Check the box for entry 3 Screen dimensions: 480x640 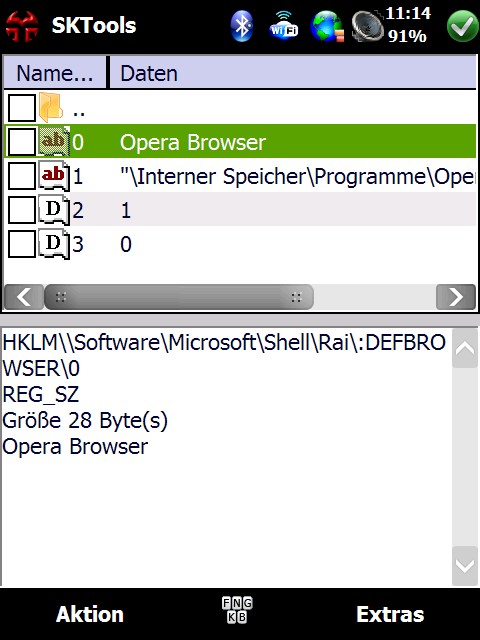pos(22,244)
